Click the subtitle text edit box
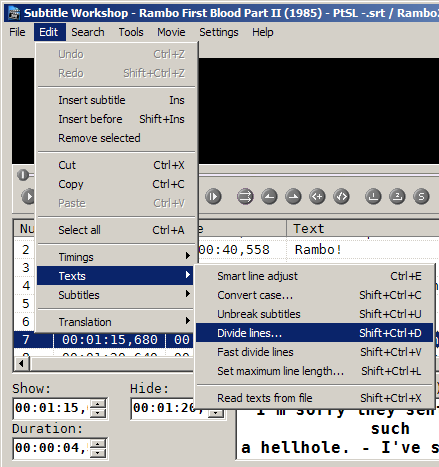This screenshot has width=439, height=467. click(338, 435)
